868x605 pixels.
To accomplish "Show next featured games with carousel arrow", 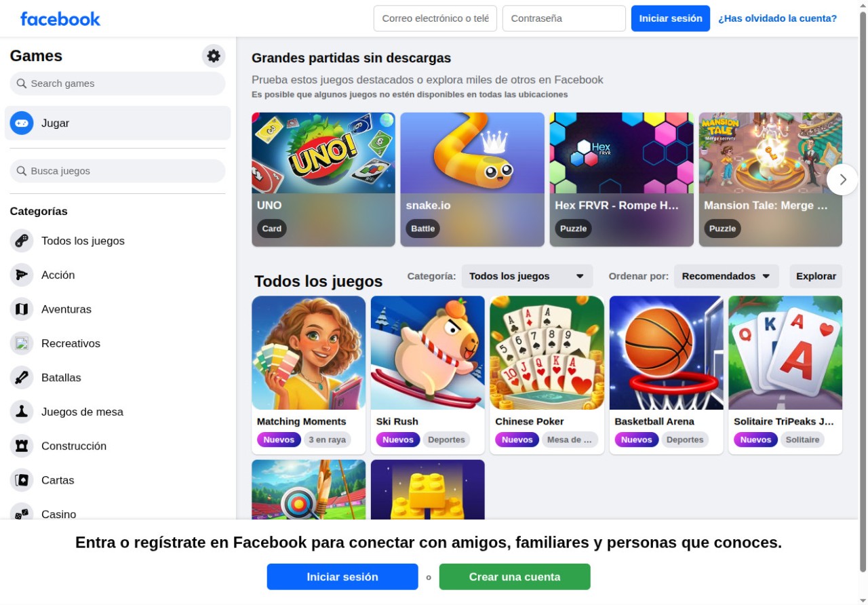I will point(842,180).
